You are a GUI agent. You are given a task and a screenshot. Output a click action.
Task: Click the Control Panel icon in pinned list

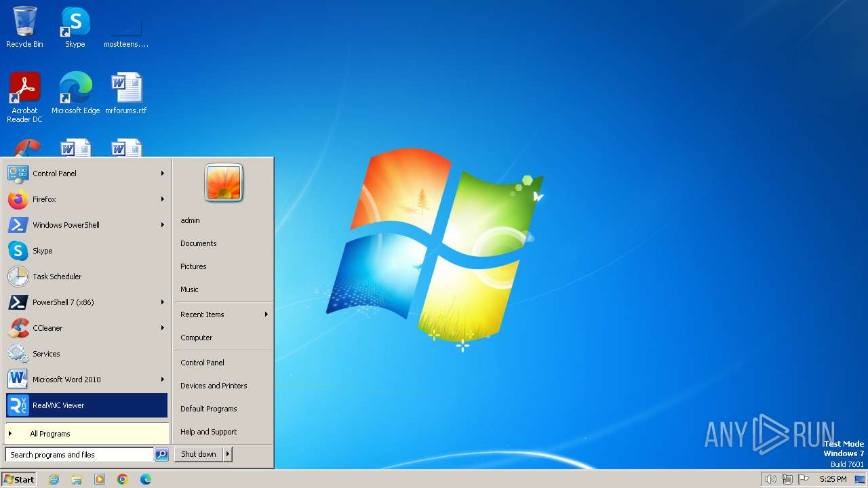[18, 174]
